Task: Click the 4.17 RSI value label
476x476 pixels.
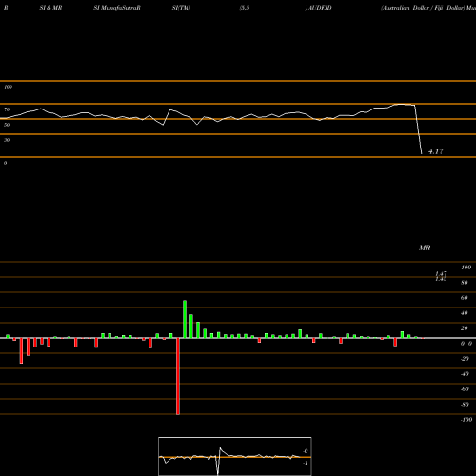Action: tap(436, 151)
